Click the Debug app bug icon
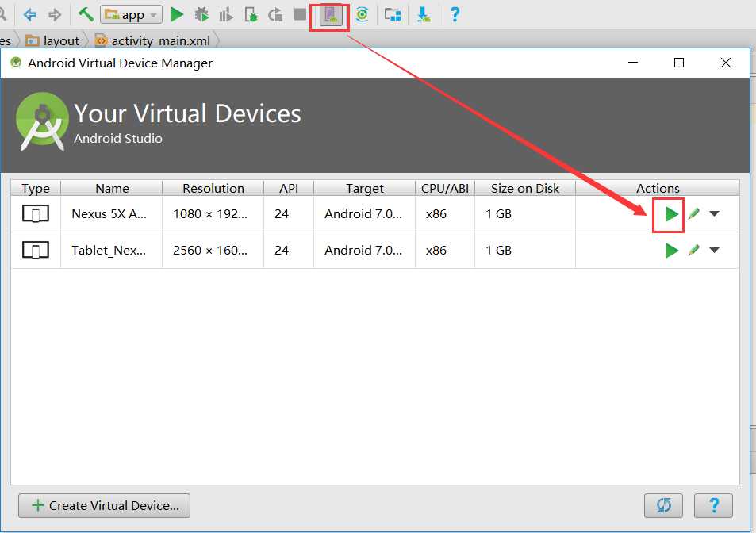The height and width of the screenshot is (533, 756). pyautogui.click(x=201, y=15)
